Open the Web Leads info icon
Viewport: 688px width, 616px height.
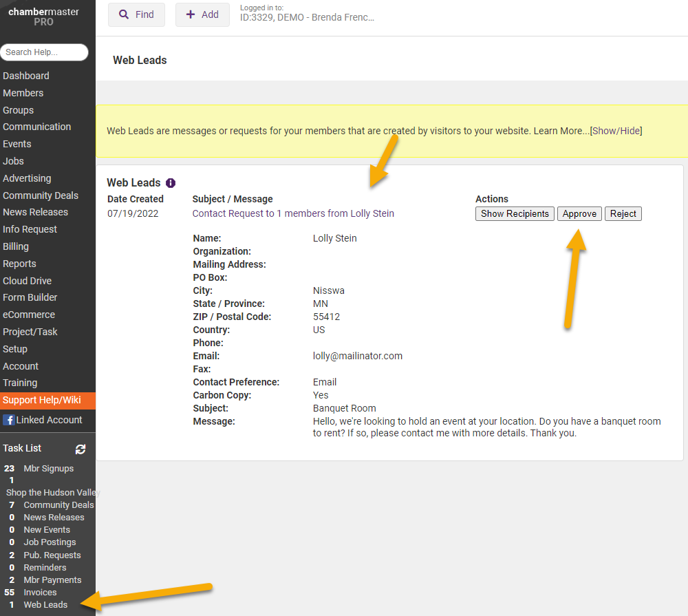click(170, 182)
